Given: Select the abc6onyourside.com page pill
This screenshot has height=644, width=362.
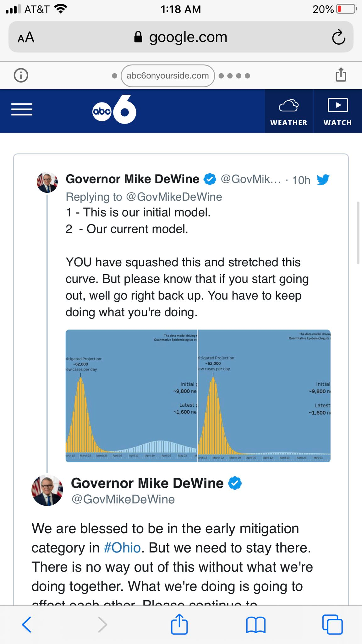Looking at the screenshot, I should point(168,76).
